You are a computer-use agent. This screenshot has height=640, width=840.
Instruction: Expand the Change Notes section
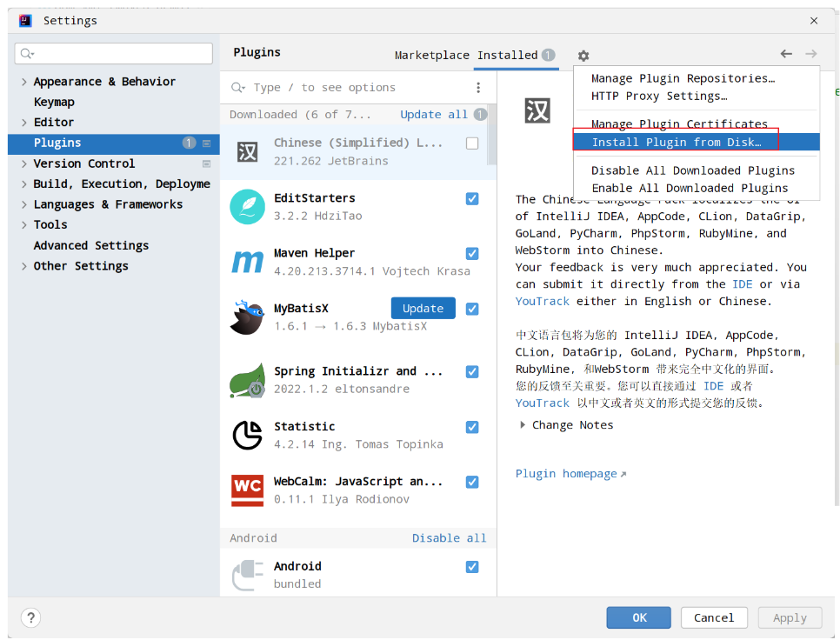coord(523,424)
